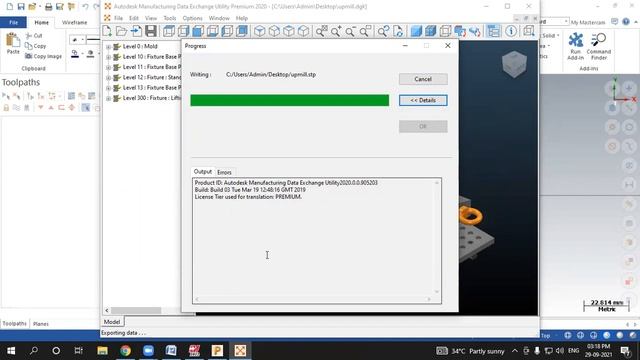Show hidden system tray icons chevron
The image size is (640, 360).
(515, 351)
